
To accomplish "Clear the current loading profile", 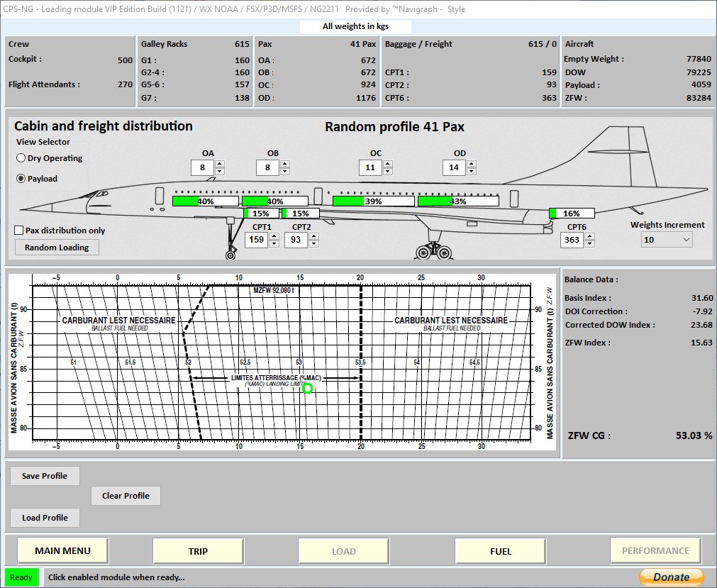I will tap(126, 496).
